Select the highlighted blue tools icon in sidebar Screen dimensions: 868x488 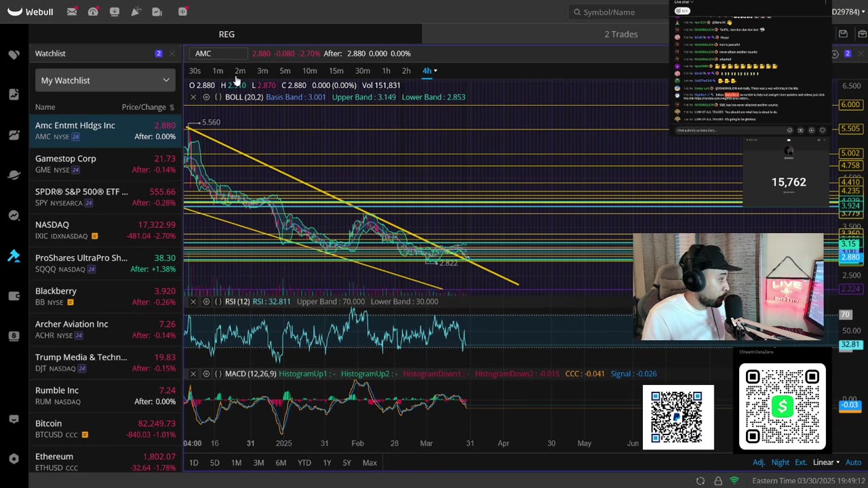14,256
